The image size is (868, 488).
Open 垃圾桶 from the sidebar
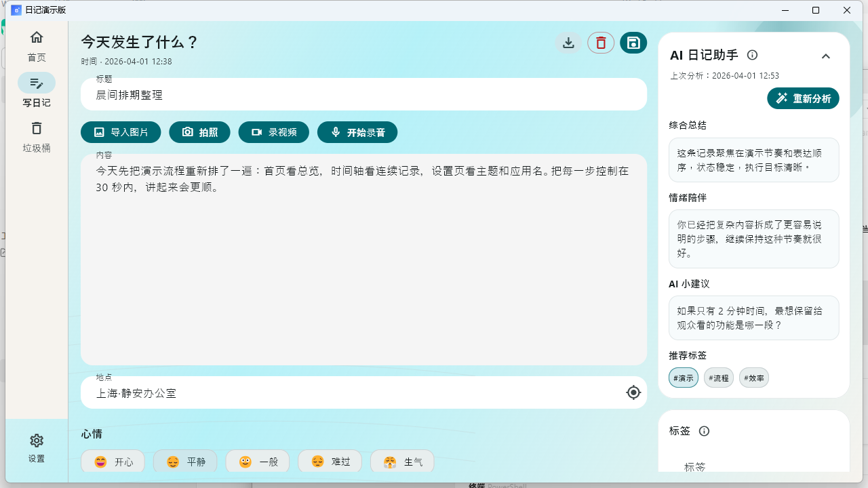click(x=37, y=136)
